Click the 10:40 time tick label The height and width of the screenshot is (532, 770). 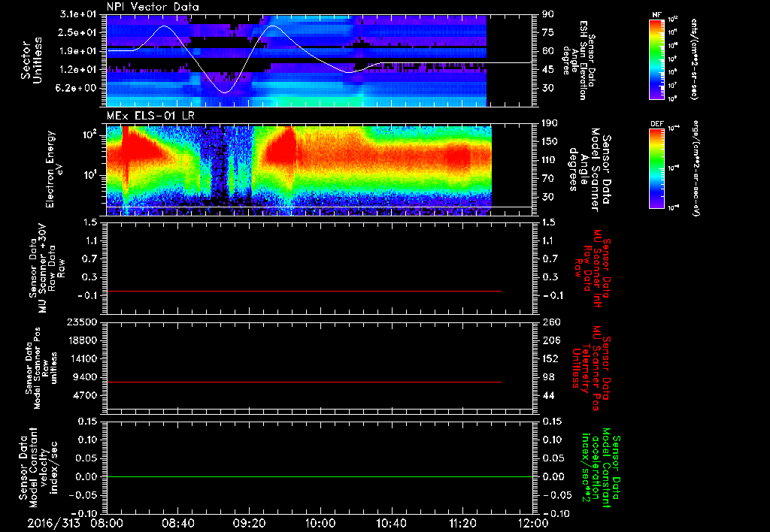tap(391, 523)
